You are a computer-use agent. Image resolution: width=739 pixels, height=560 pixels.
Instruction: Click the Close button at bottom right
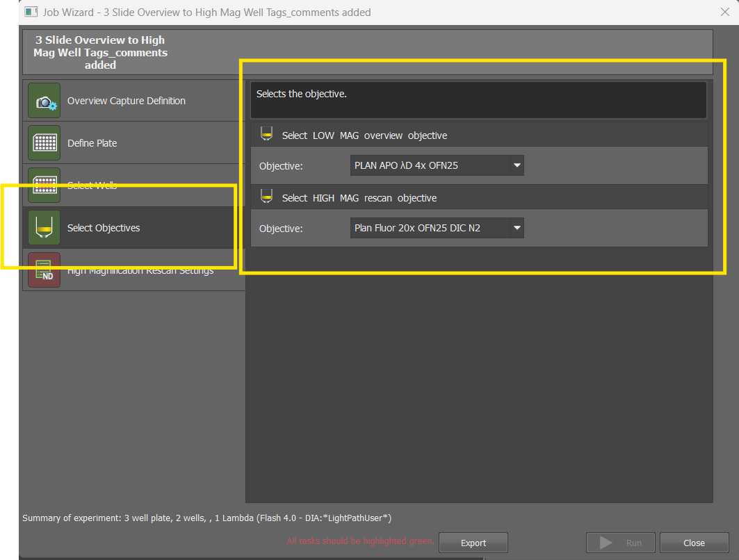(x=693, y=543)
